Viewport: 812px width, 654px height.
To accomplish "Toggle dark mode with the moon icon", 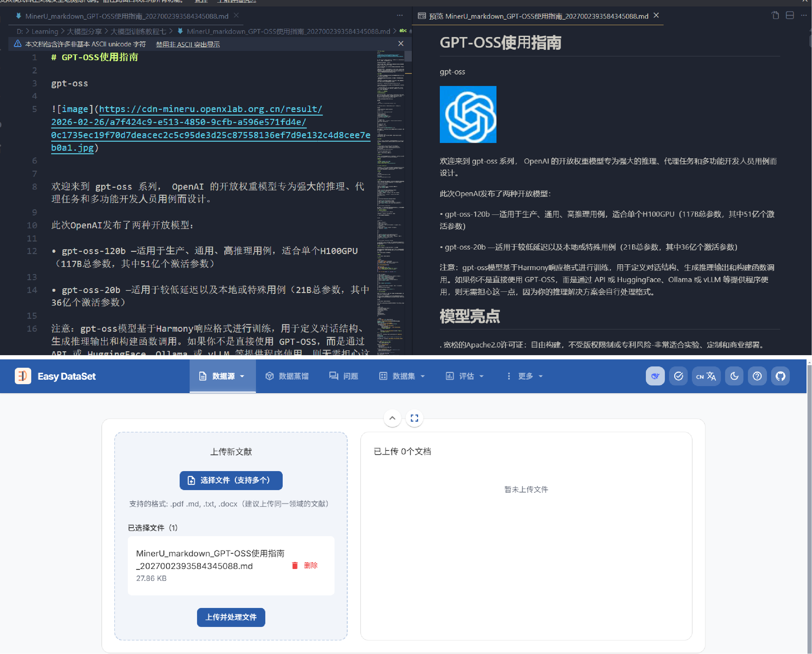I will click(734, 376).
